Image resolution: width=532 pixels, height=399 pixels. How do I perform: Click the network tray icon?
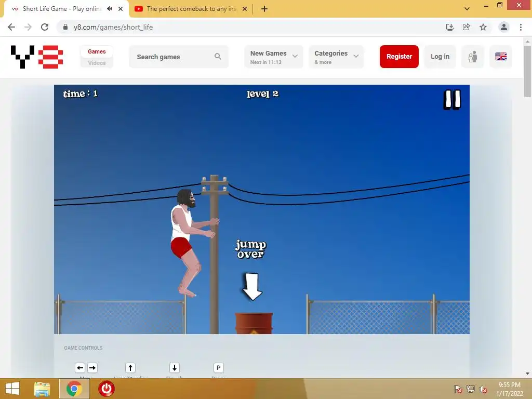tap(471, 389)
